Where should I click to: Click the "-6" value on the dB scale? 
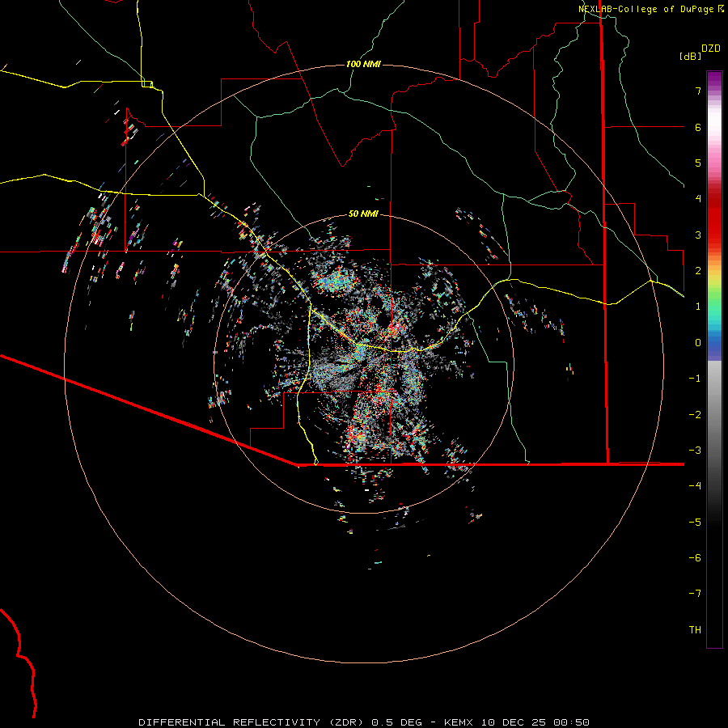coord(695,558)
